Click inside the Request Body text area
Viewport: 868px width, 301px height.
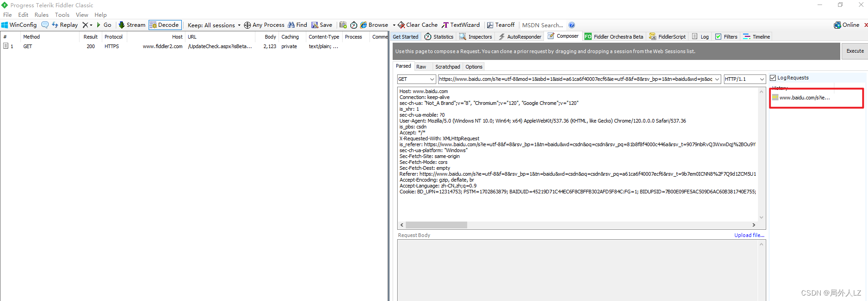(577, 270)
